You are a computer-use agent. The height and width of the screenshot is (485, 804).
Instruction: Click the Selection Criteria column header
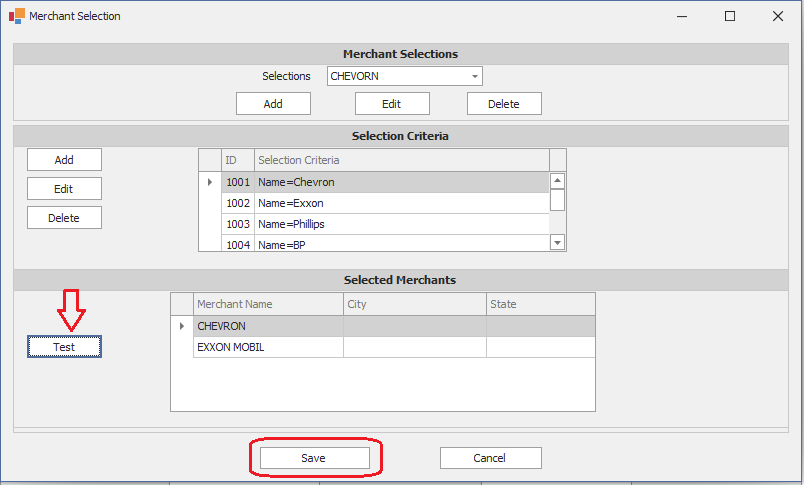(401, 160)
